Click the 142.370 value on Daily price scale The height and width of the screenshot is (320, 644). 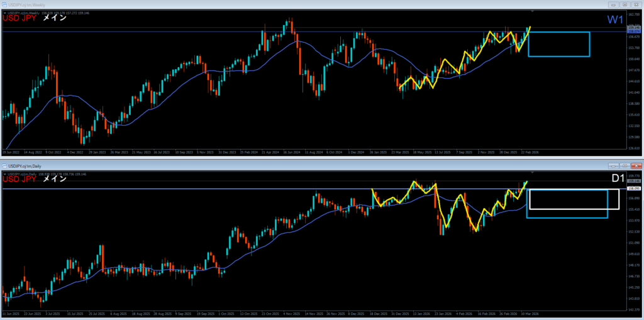[x=635, y=309]
